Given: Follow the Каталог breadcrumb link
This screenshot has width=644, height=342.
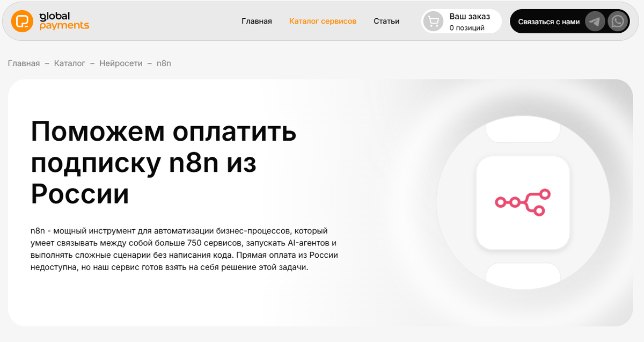Looking at the screenshot, I should click(x=70, y=63).
